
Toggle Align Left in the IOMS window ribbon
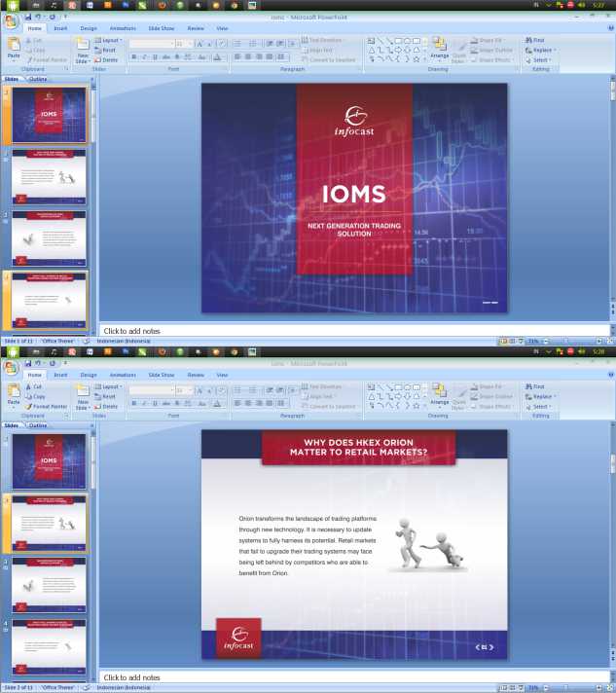pos(237,56)
